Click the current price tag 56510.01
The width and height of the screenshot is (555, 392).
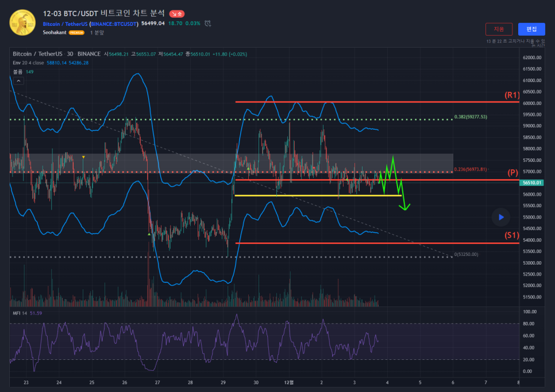pyautogui.click(x=532, y=183)
